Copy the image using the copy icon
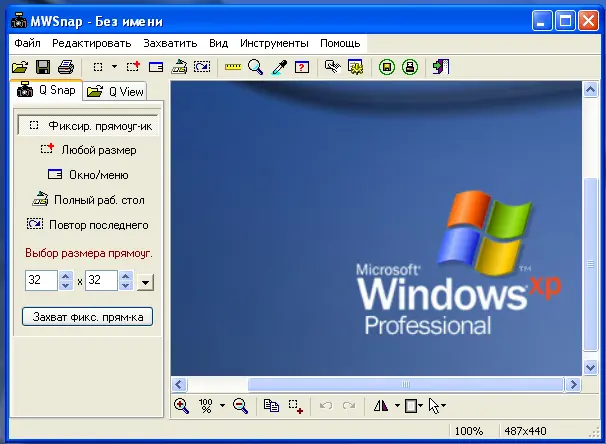Image resolution: width=606 pixels, height=444 pixels. (x=271, y=406)
